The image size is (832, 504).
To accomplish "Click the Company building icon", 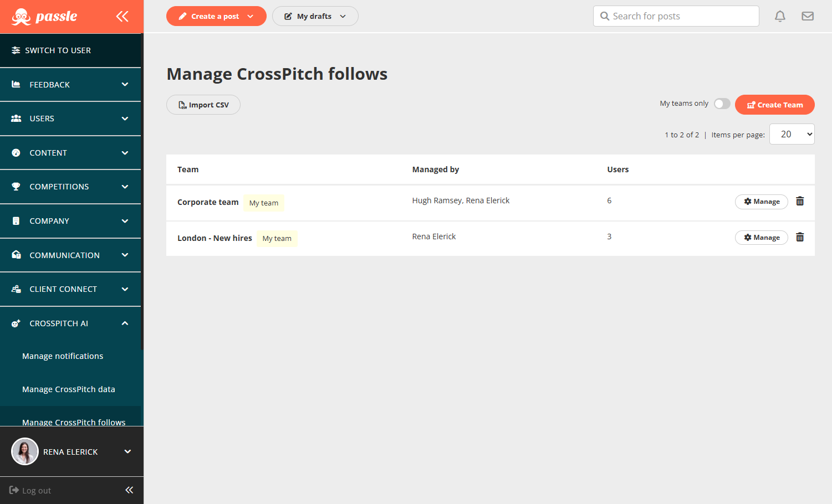I will [x=16, y=221].
